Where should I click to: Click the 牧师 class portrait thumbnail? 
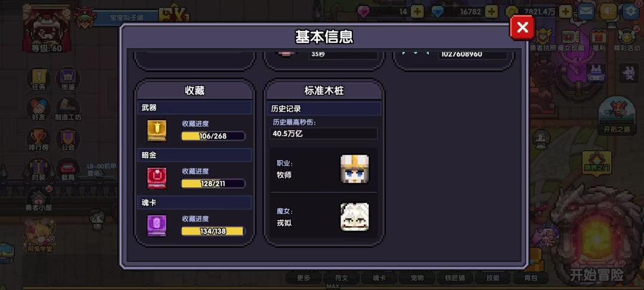354,169
